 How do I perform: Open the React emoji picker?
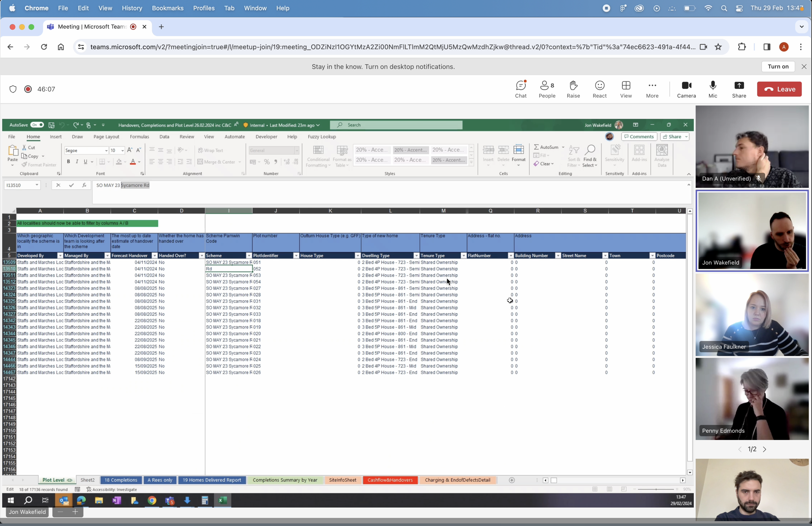pyautogui.click(x=599, y=89)
